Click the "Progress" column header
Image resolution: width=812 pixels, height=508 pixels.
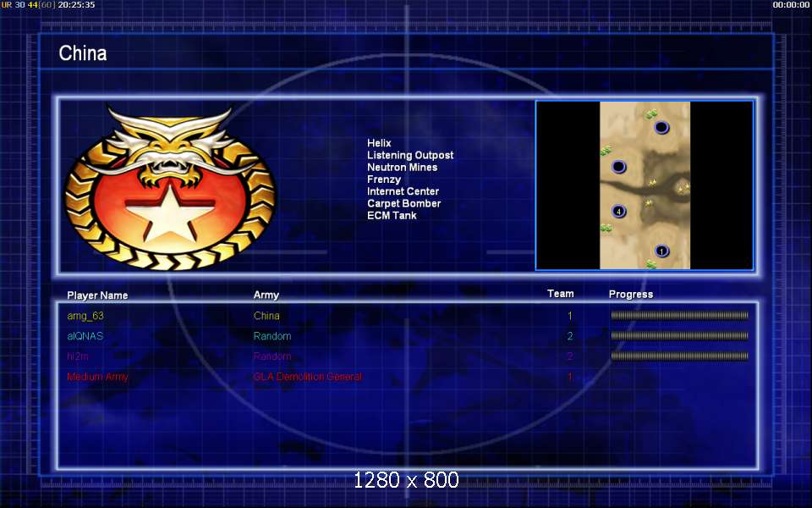[x=631, y=295]
